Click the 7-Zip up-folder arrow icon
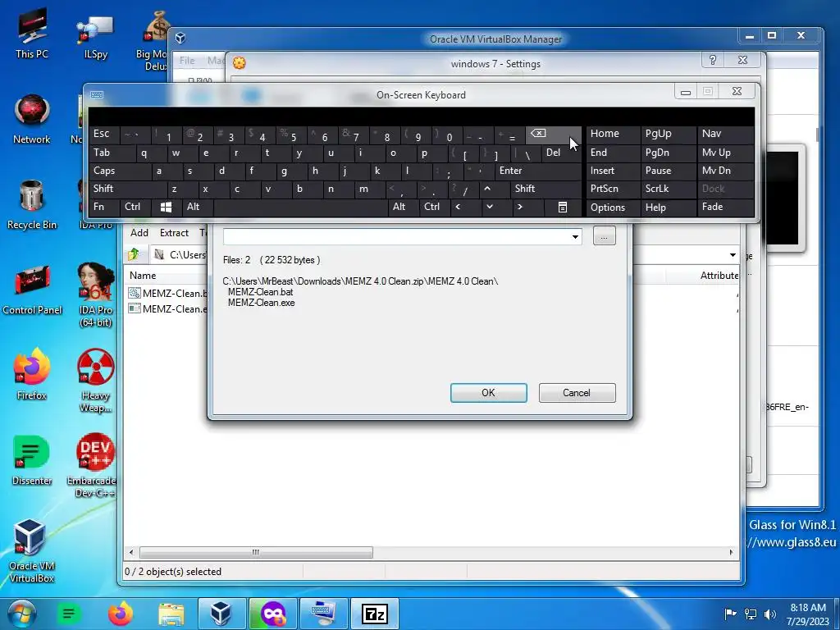The height and width of the screenshot is (630, 840). [x=134, y=254]
